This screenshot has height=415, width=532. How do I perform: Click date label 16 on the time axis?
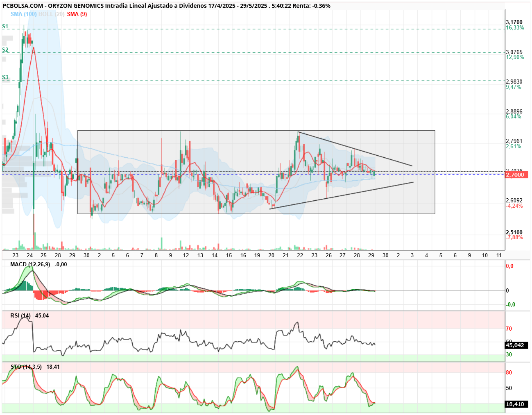coord(243,255)
